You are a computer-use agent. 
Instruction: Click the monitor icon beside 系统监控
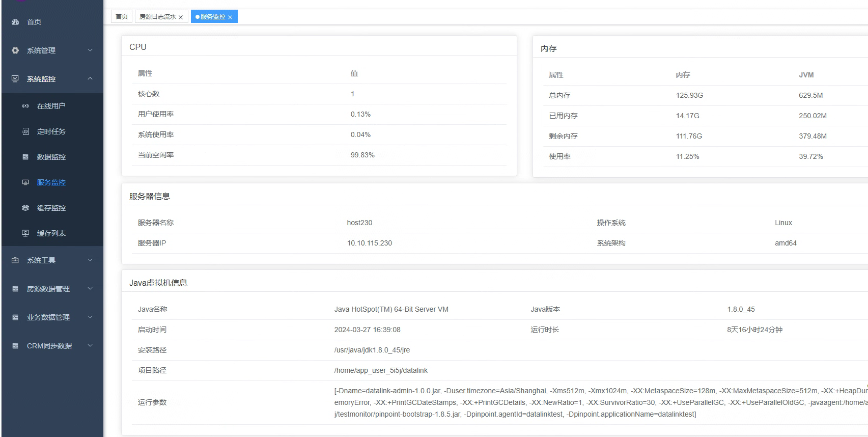(x=15, y=79)
